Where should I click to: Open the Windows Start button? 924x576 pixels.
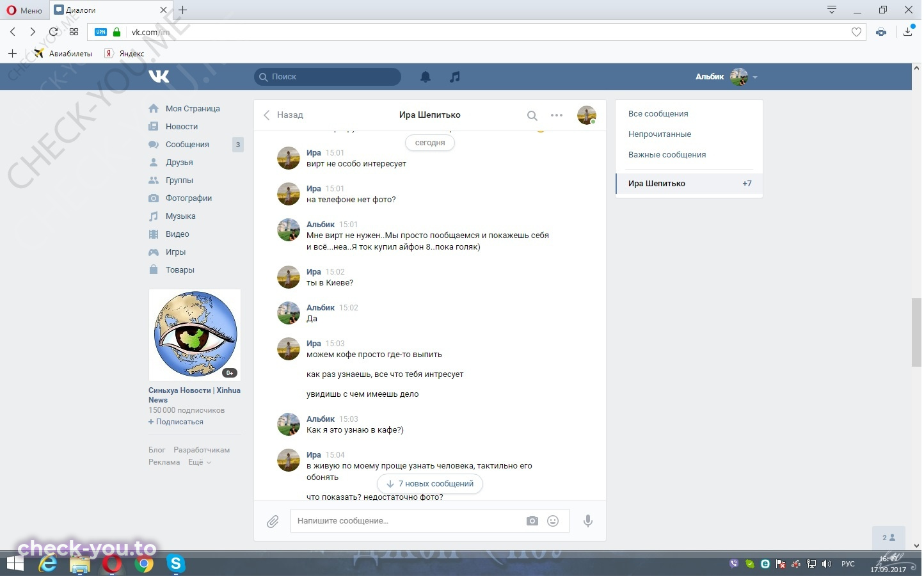(15, 564)
